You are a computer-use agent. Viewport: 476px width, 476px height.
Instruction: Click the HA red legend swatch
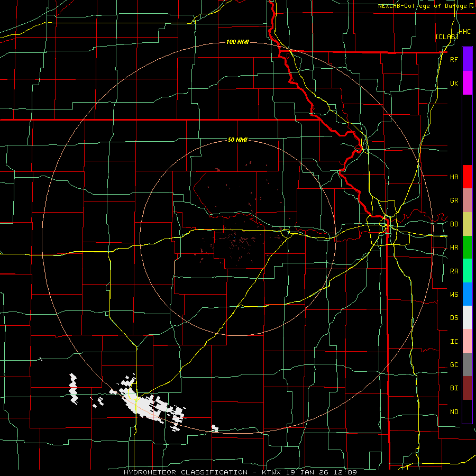coord(467,177)
